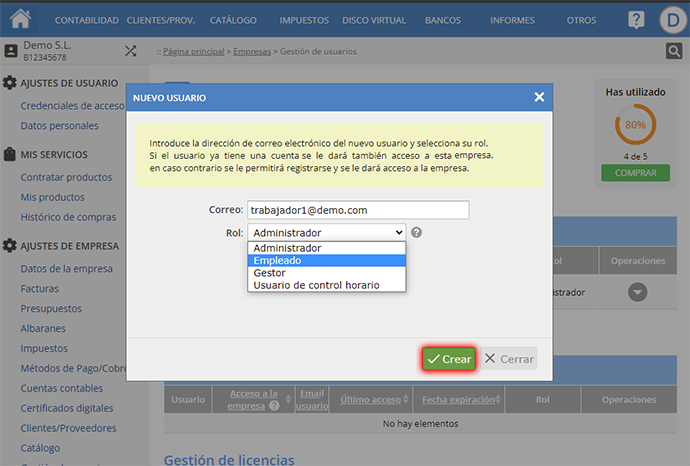This screenshot has height=466, width=690.
Task: Click the No hay elementos table message
Action: point(420,424)
